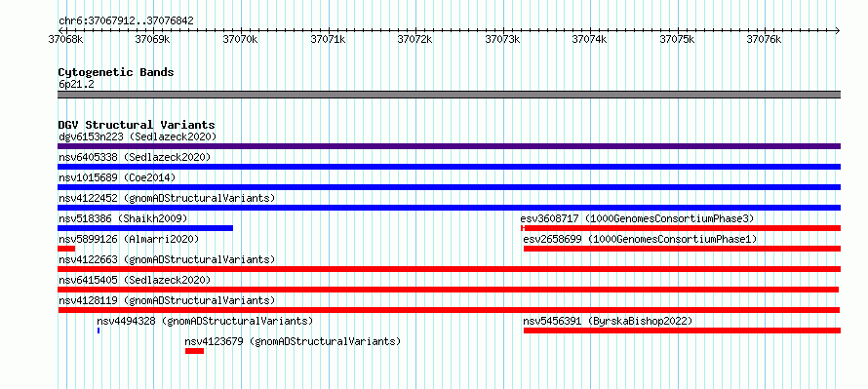Click the red nsv6415405 variant bar
This screenshot has height=389, width=868.
point(449,290)
